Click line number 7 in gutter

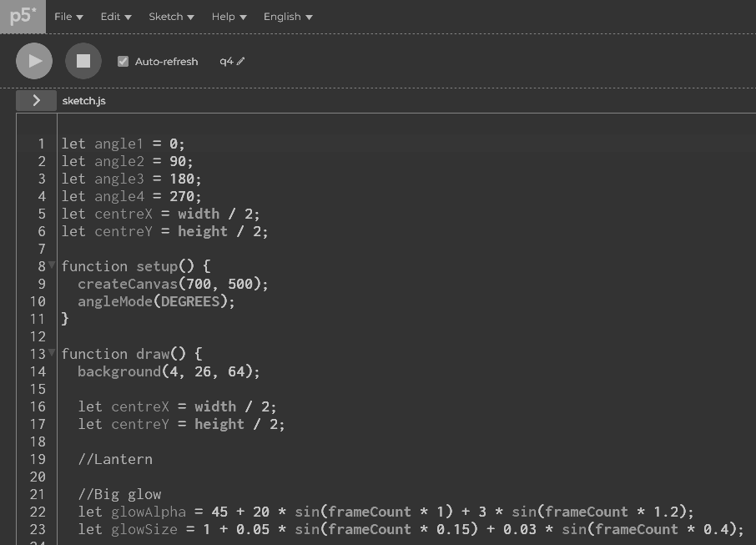[42, 249]
